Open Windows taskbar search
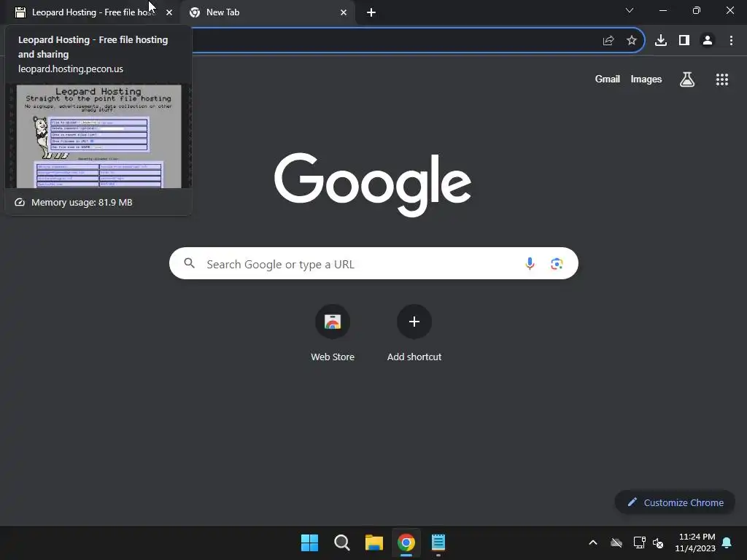747x560 pixels. click(x=342, y=542)
